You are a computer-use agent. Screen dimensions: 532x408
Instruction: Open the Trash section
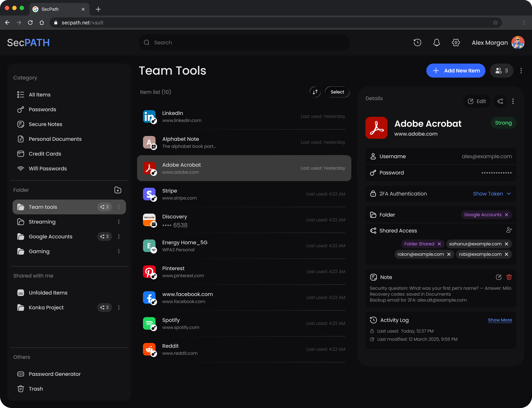(x=69, y=389)
